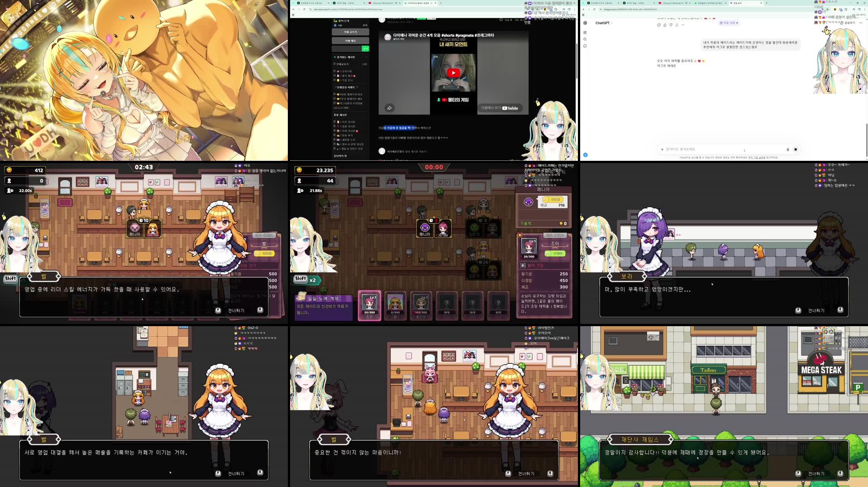The height and width of the screenshot is (487, 868).
Task: Toggle the Shift speed button in the 412 gold game
Action: point(10,279)
